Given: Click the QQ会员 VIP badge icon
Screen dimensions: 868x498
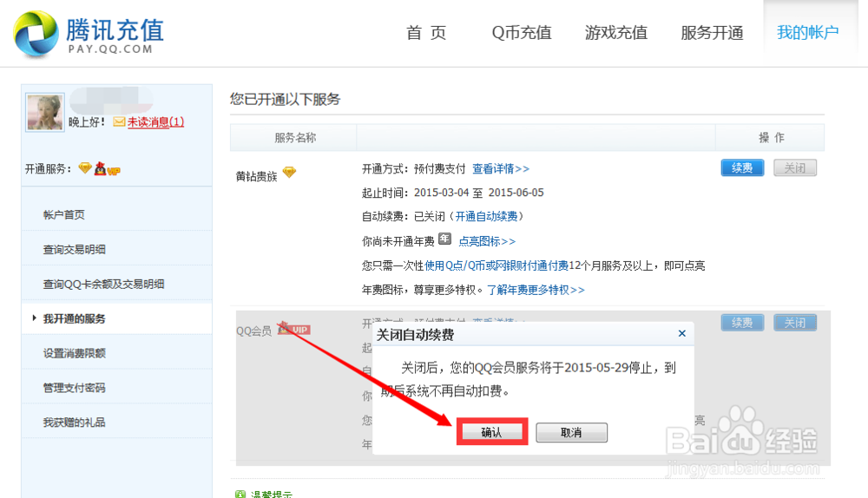Looking at the screenshot, I should (x=294, y=328).
